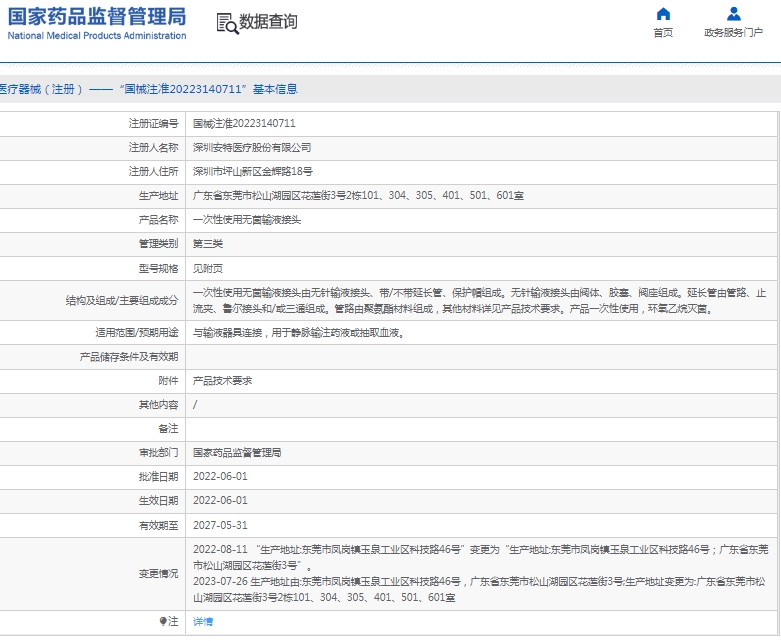The height and width of the screenshot is (641, 781).
Task: Click the 生产地址 label
Action: point(158,196)
